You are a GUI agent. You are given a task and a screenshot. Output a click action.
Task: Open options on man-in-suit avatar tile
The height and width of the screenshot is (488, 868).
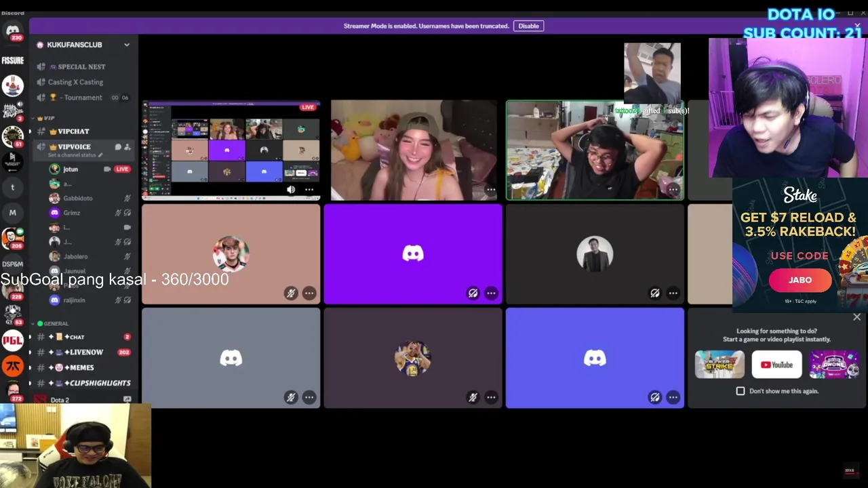coord(673,293)
